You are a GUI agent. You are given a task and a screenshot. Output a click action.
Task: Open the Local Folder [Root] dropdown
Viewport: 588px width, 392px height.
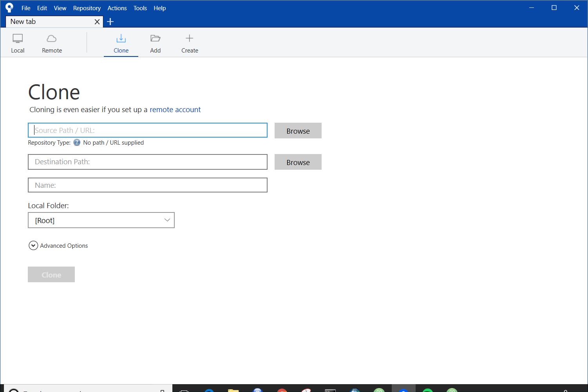101,220
